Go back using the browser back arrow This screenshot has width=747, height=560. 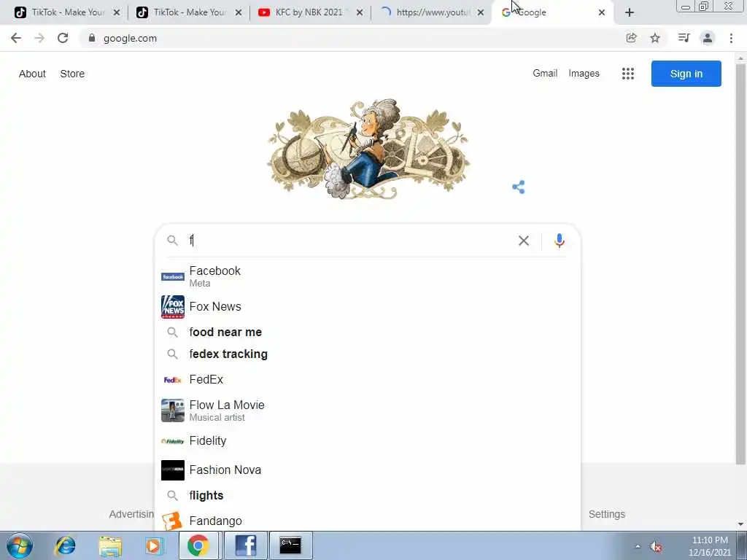[16, 38]
